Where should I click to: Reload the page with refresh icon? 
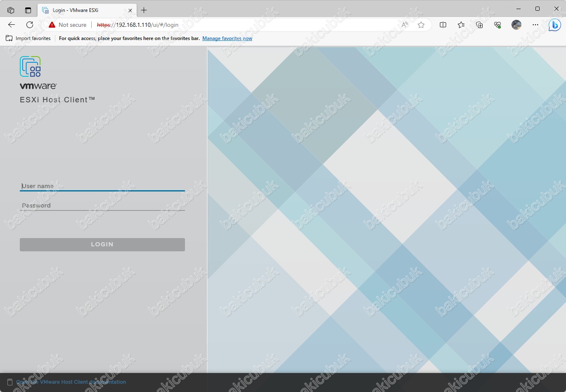click(30, 25)
